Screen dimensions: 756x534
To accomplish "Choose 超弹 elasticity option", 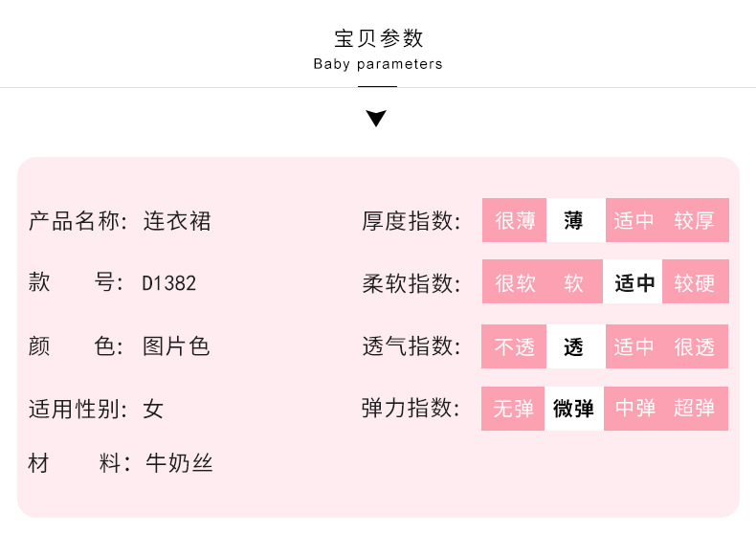I will tap(695, 410).
